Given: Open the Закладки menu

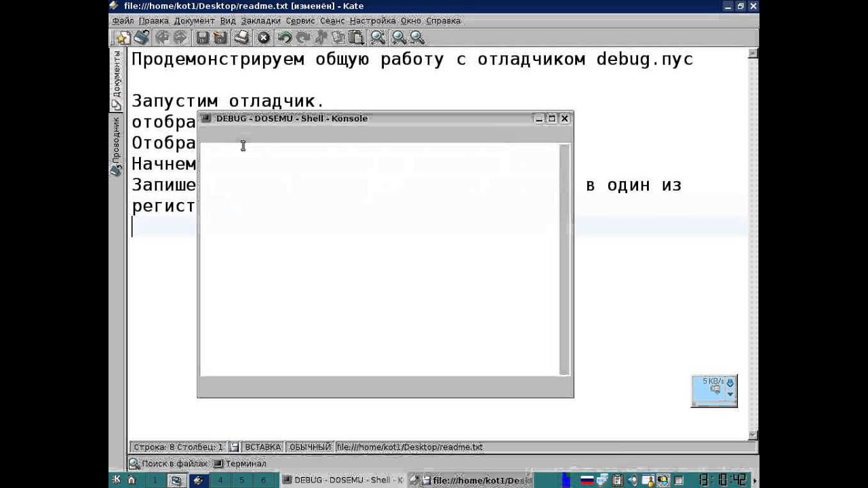Looking at the screenshot, I should 260,21.
